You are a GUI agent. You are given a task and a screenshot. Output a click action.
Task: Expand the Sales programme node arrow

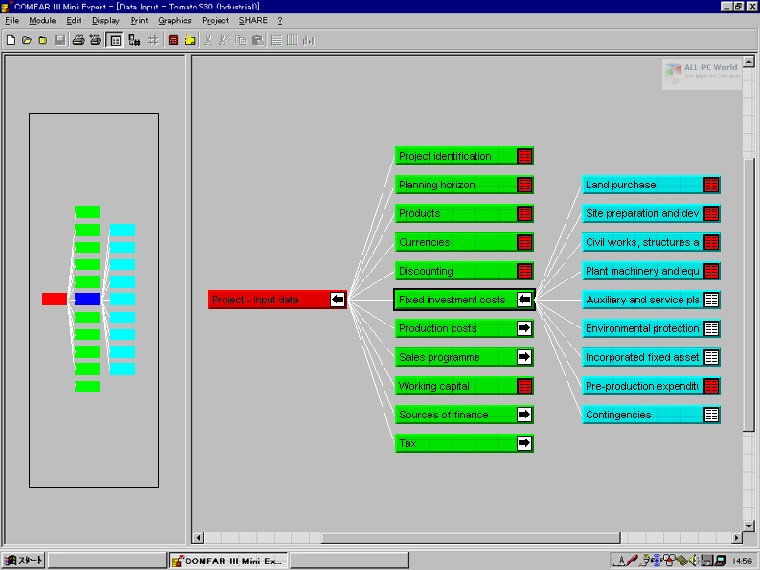(524, 357)
